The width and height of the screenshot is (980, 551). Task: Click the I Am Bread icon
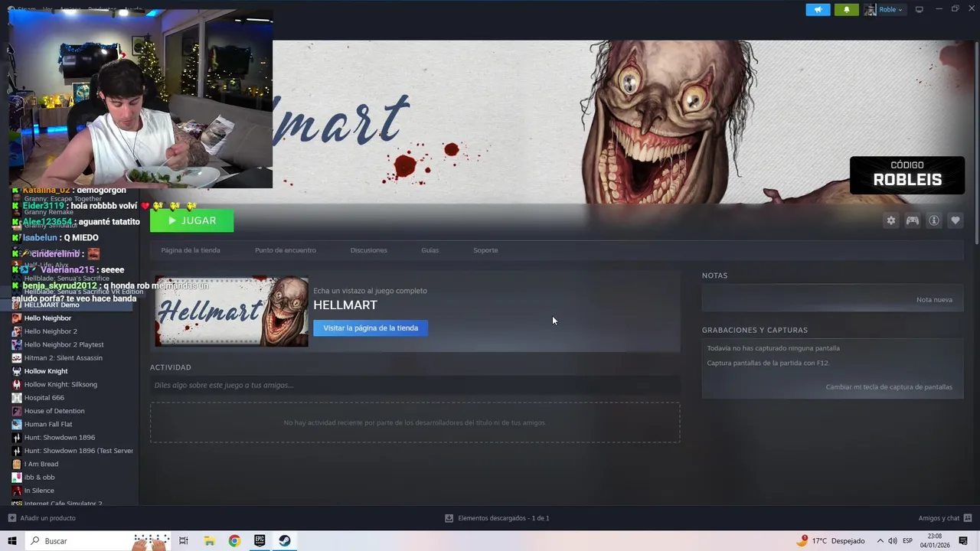pyautogui.click(x=17, y=464)
